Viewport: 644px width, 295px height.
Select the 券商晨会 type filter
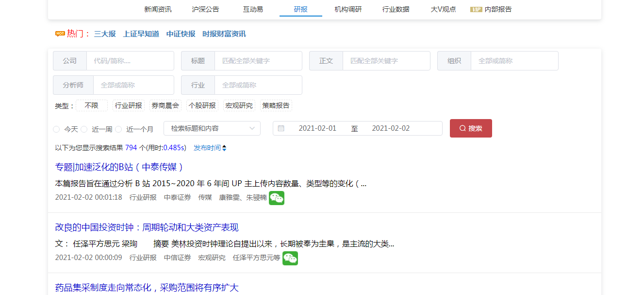point(165,105)
